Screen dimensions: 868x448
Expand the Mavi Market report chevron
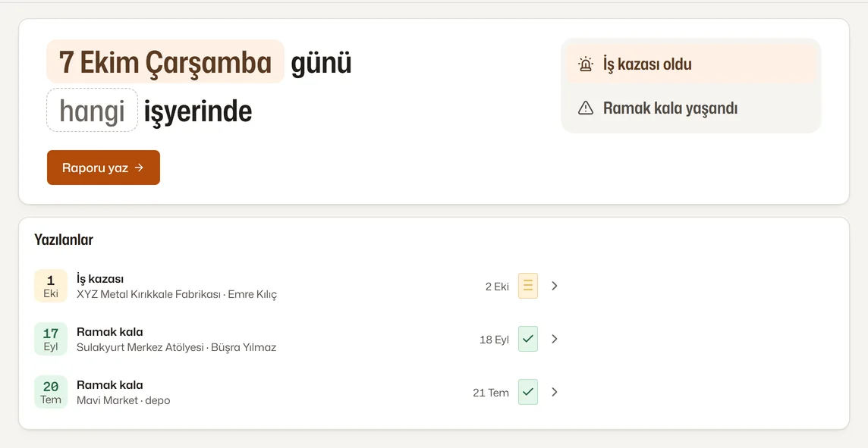555,392
